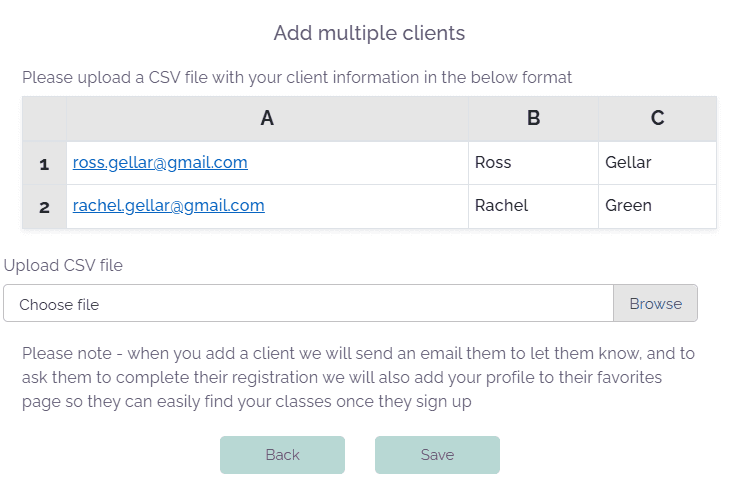Select column B header in the table
The width and height of the screenshot is (740, 497).
coord(533,118)
